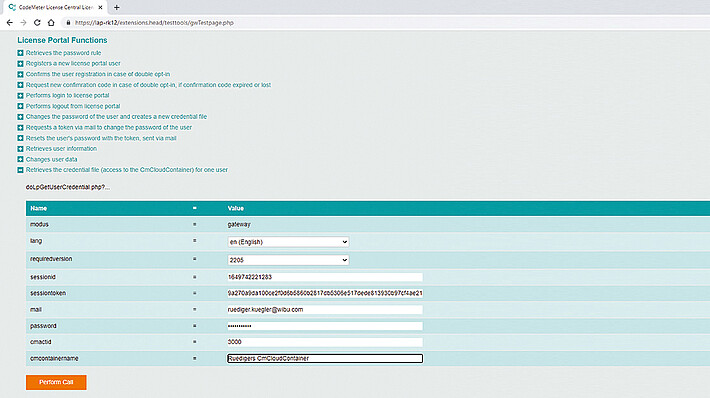Screen dimensions: 710x398
Task: Open 'Performs logout from license portal' link
Action: click(73, 106)
